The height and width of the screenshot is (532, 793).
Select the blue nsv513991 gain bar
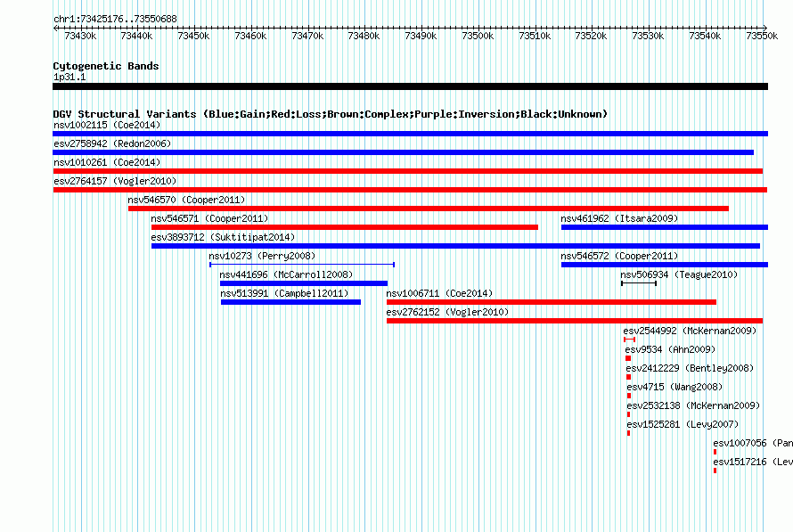[x=290, y=302]
